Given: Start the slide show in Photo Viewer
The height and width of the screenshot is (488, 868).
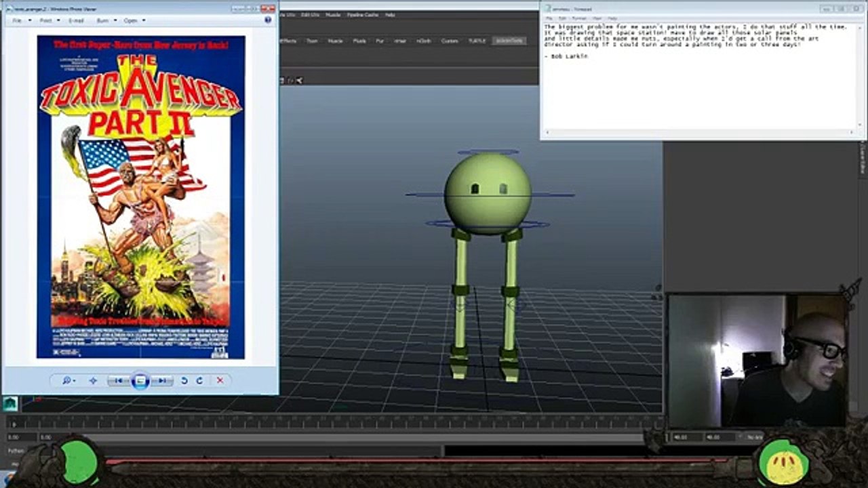Looking at the screenshot, I should point(140,381).
